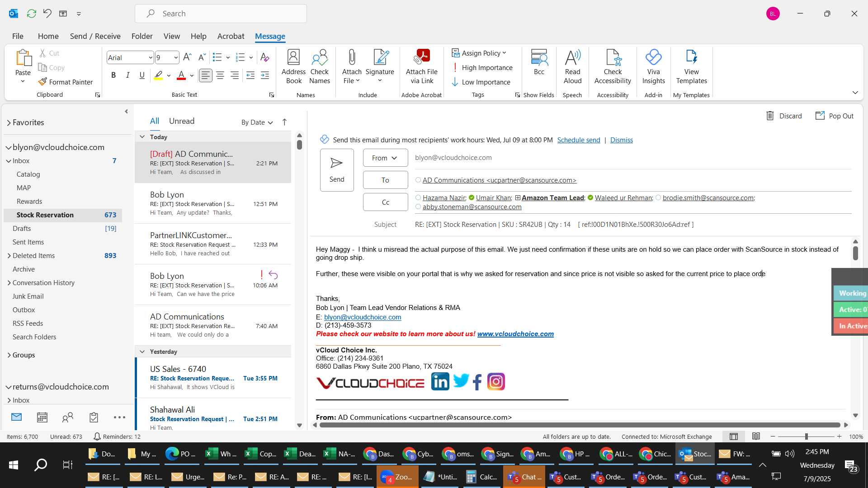The height and width of the screenshot is (488, 868).
Task: Start Read Aloud speech
Action: coord(572,66)
